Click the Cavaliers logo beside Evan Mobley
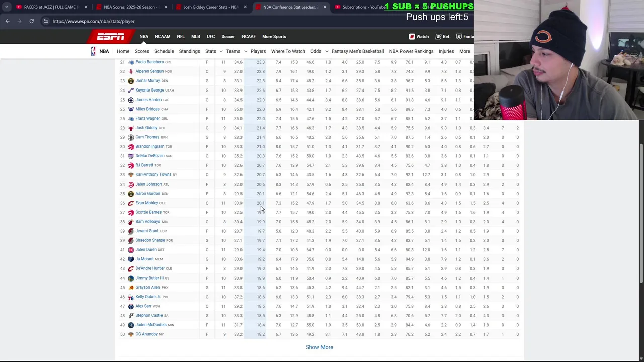 click(131, 203)
